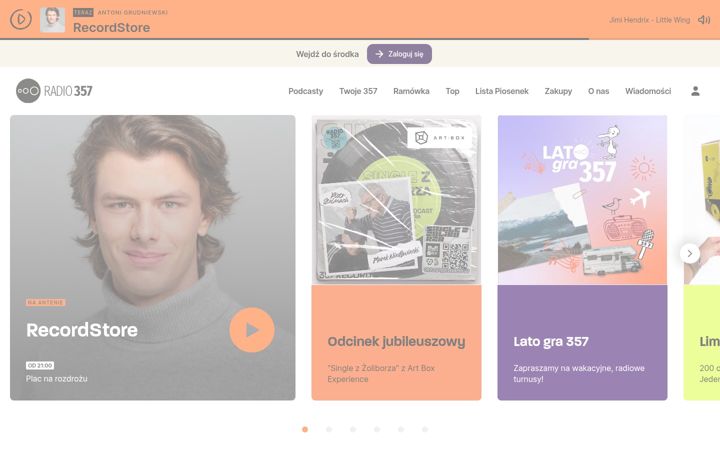
Task: Open the Lato gra 357 card title
Action: pos(551,342)
